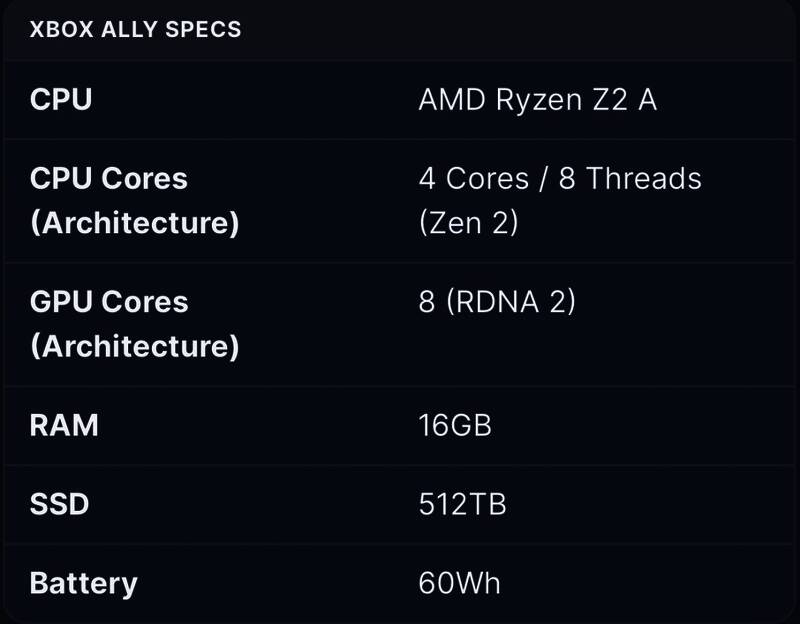Select the SSD row label
Screen dimensions: 800x624
point(59,504)
